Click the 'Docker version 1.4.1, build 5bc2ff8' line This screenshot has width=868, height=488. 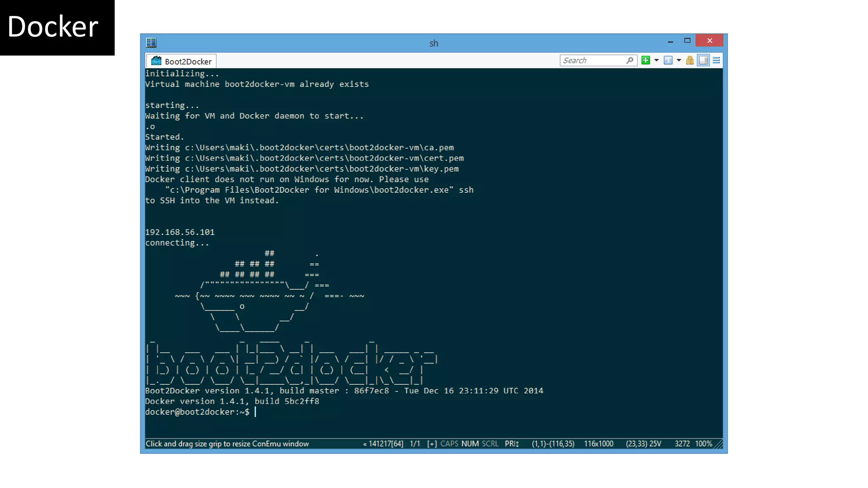(x=232, y=401)
